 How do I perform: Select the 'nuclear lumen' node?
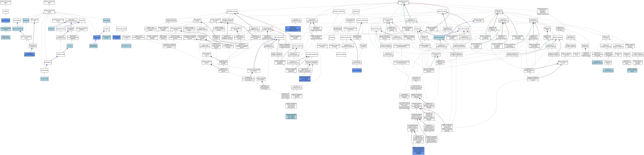click(61, 55)
